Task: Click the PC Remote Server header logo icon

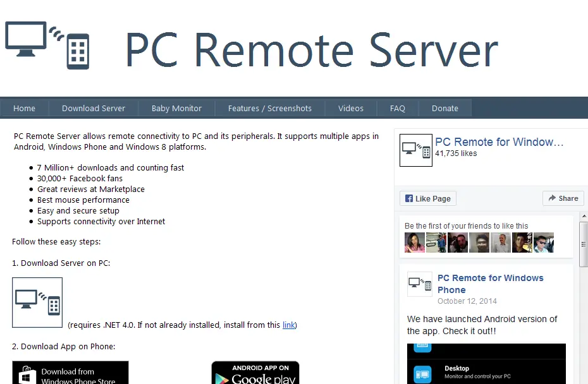Action: [47, 45]
